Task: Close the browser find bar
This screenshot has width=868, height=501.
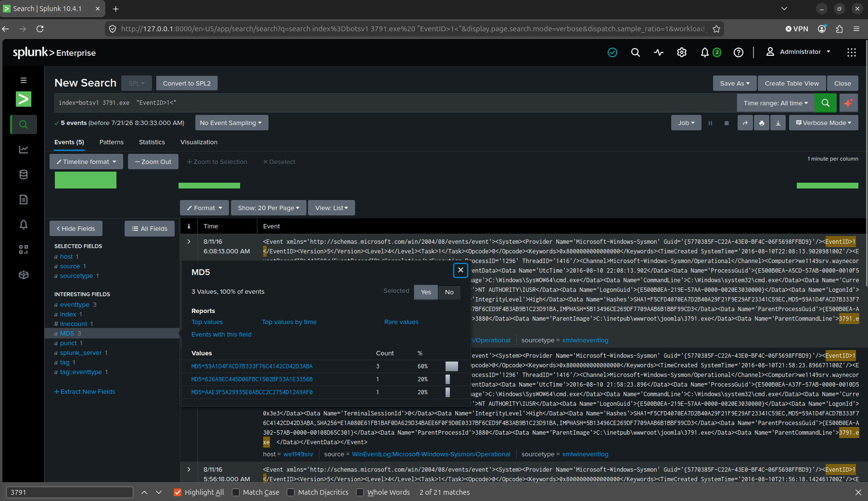Action: (858, 492)
